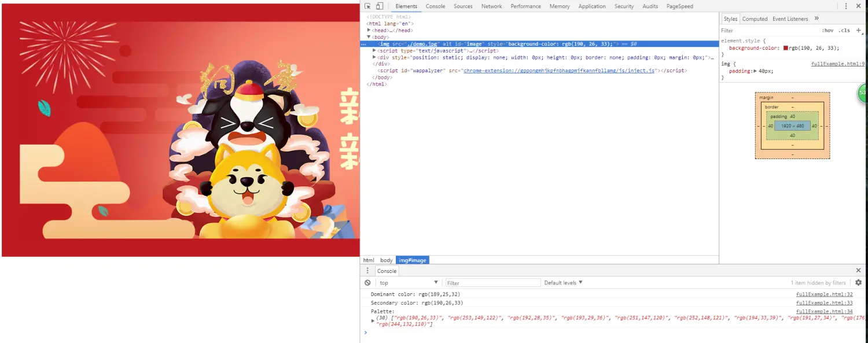Switch to the Elements tab
The width and height of the screenshot is (868, 343).
[x=406, y=6]
